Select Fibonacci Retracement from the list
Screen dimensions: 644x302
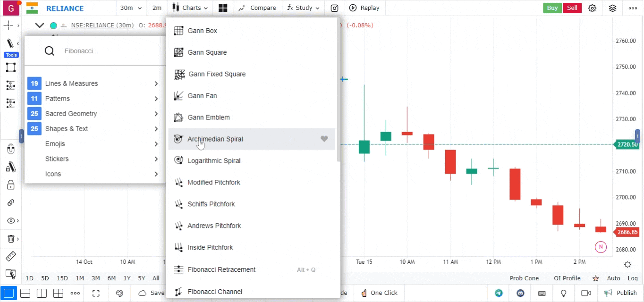coord(221,269)
